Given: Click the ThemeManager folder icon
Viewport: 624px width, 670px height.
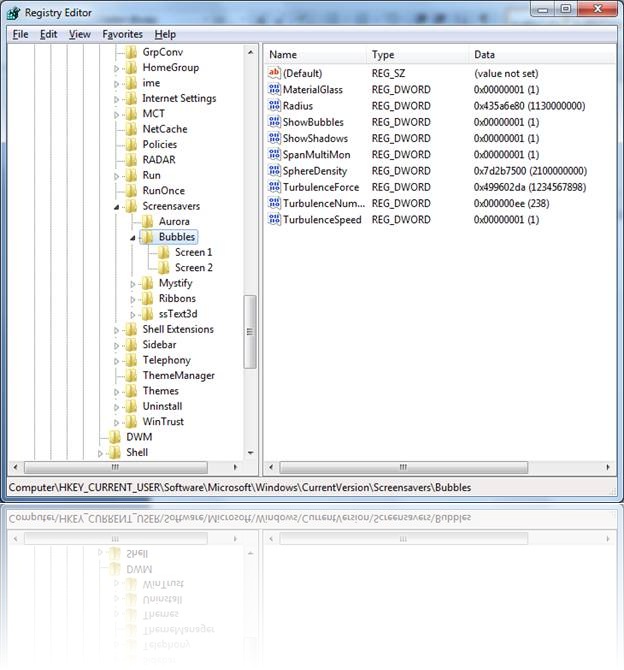Looking at the screenshot, I should (131, 375).
